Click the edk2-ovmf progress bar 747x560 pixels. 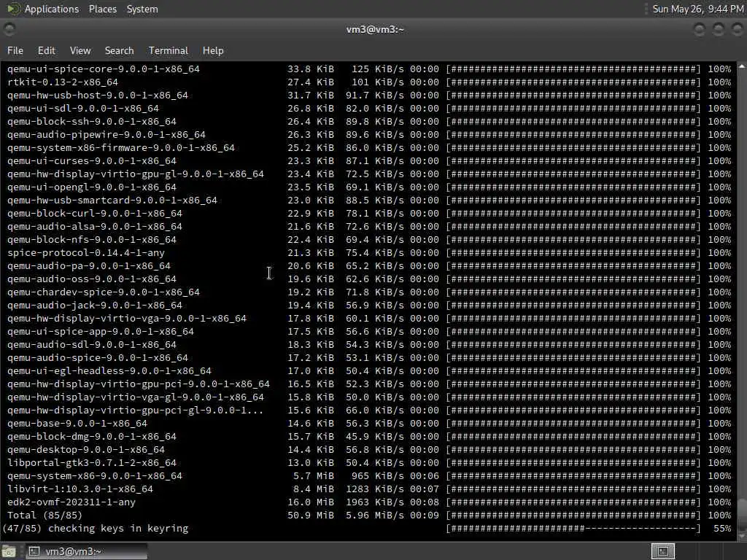pyautogui.click(x=573, y=502)
